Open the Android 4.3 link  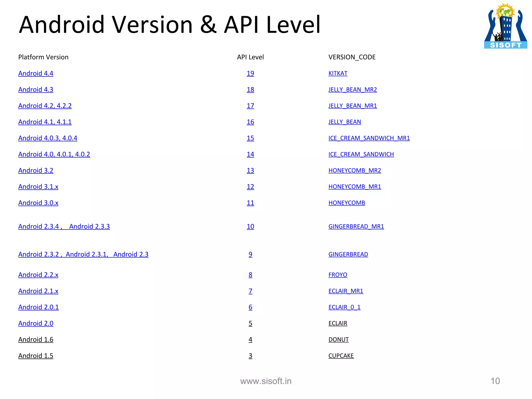point(36,90)
